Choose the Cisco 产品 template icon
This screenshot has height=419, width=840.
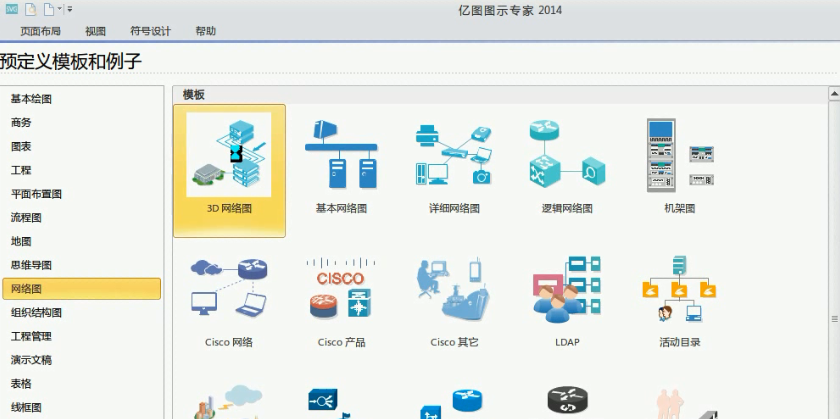[341, 288]
